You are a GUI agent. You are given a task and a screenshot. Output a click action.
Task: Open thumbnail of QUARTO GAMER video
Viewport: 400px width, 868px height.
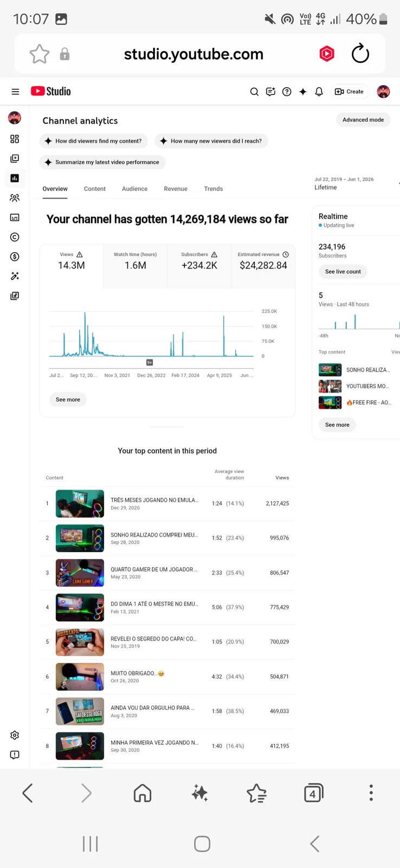80,573
